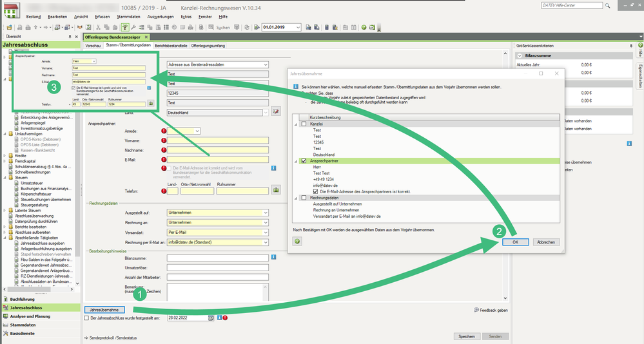
Task: Collapse the Bilanzsumme section chevron
Action: pos(520,55)
